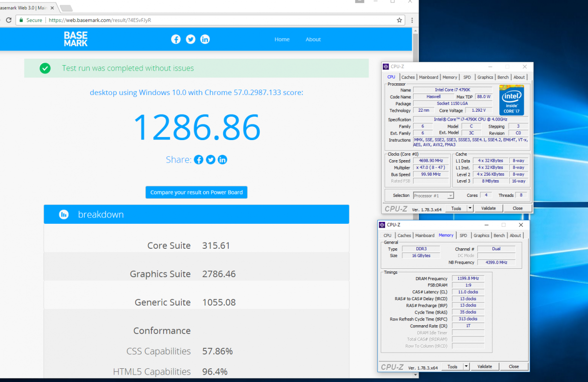Click HTML5 Capabilities value 96.4%
This screenshot has height=382, width=588.
click(216, 372)
